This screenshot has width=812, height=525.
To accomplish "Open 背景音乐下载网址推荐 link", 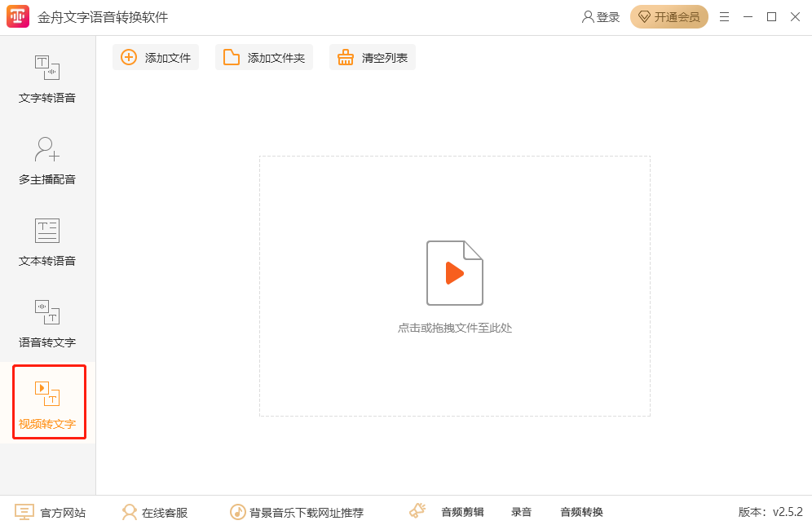I will tap(297, 512).
